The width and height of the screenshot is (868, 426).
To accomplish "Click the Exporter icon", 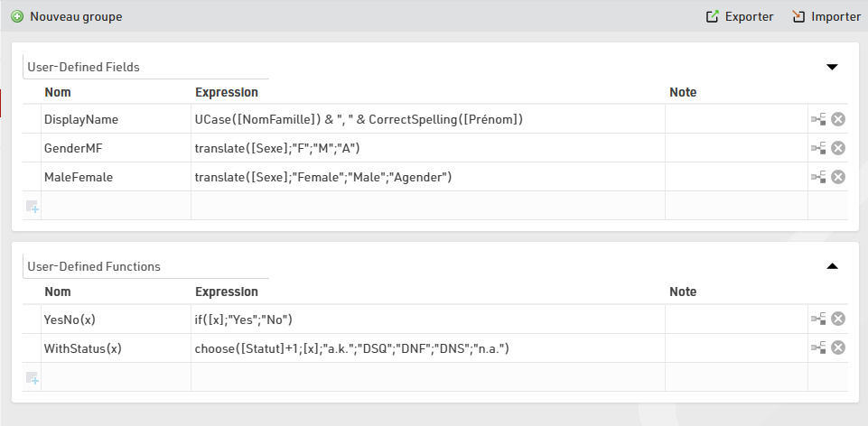I will tap(712, 16).
